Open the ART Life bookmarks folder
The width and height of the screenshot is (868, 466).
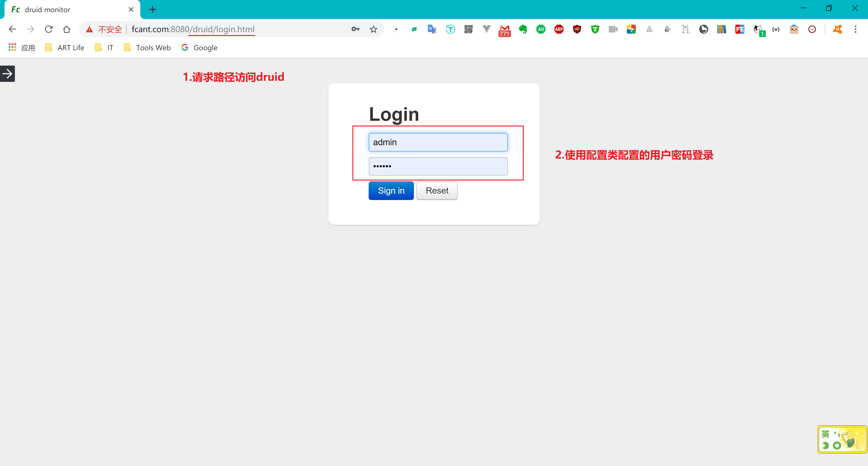click(x=64, y=48)
